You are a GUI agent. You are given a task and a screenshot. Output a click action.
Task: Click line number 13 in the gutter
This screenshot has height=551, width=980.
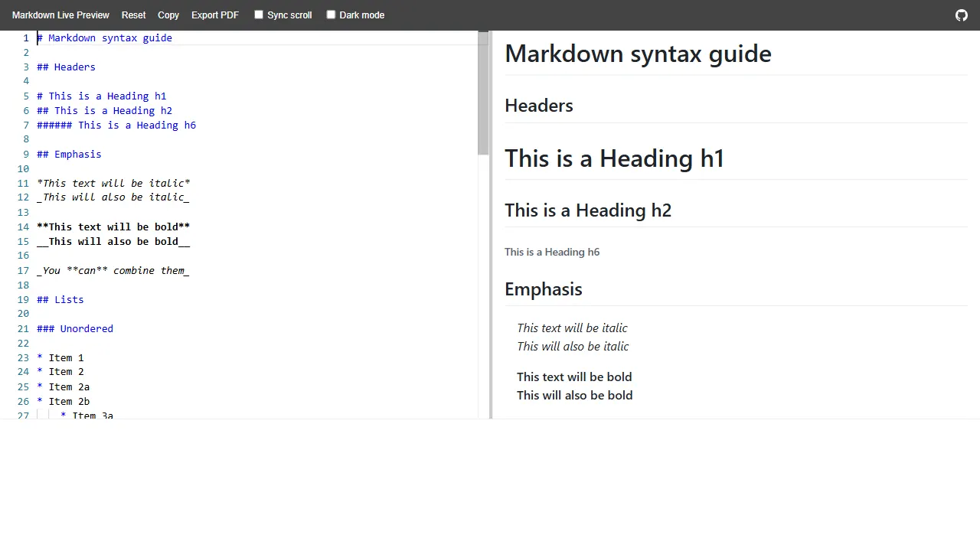[x=23, y=212]
